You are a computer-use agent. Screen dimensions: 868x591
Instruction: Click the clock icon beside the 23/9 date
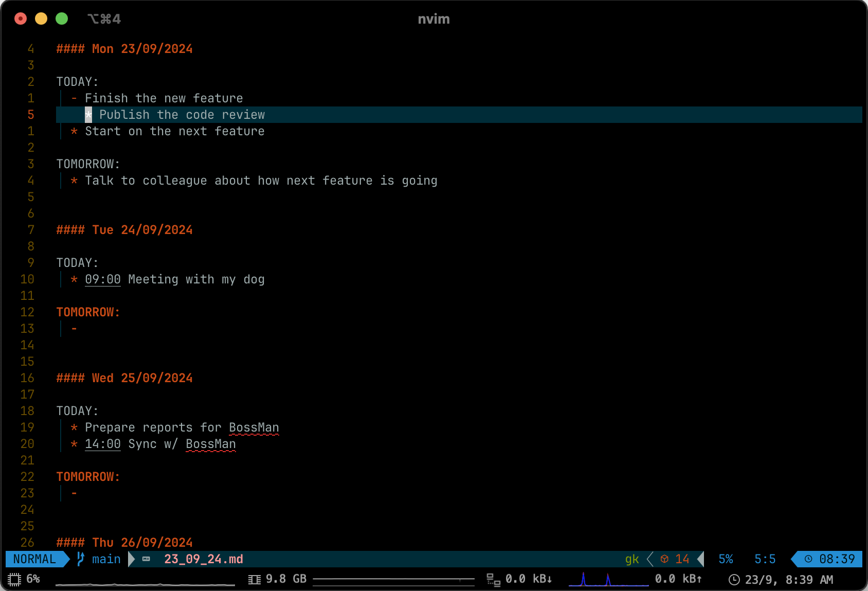tap(734, 580)
